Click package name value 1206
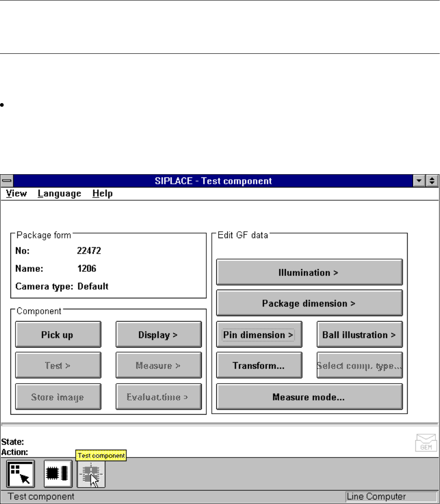 [x=87, y=268]
